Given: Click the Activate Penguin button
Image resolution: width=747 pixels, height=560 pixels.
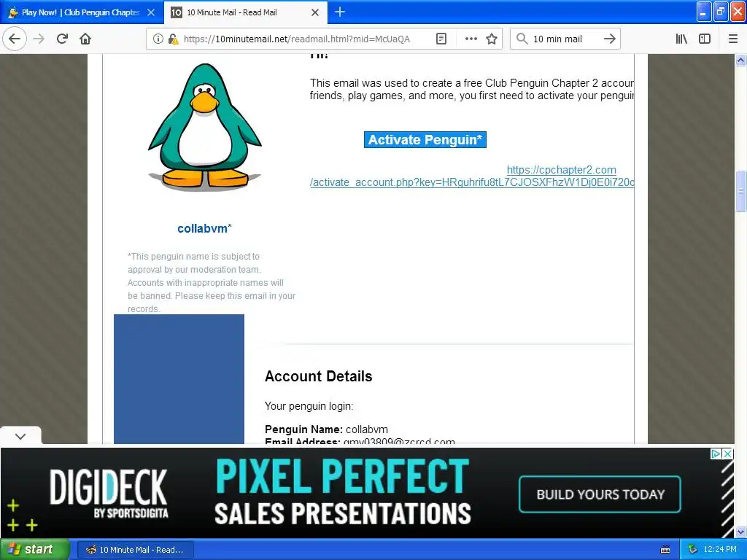Looking at the screenshot, I should click(425, 139).
